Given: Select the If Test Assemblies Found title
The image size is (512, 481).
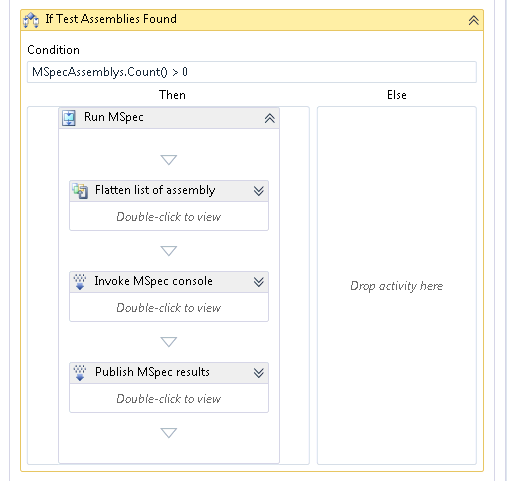Looking at the screenshot, I should (x=111, y=19).
